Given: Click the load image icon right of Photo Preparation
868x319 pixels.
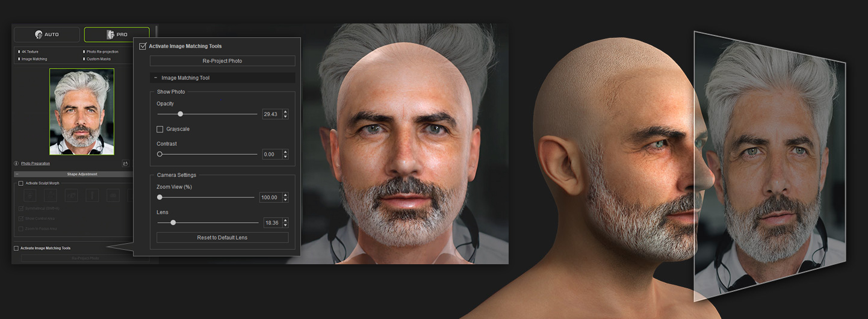Looking at the screenshot, I should (x=125, y=163).
